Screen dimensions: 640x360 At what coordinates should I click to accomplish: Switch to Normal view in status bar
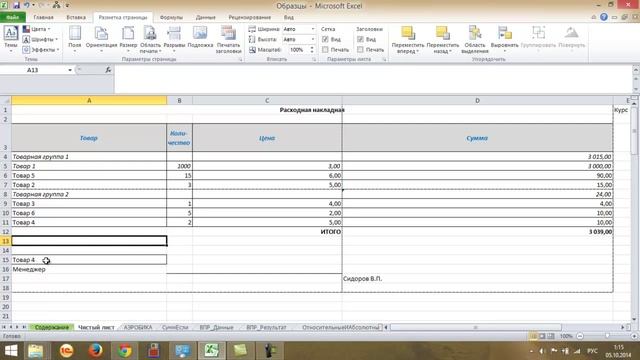click(x=533, y=336)
